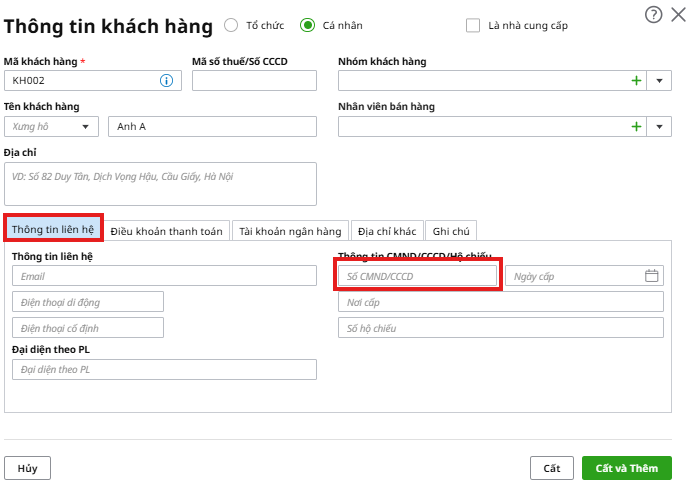Image resolution: width=688 pixels, height=483 pixels.
Task: Tick the Là nhà cung cấp checkbox
Action: pos(473,25)
